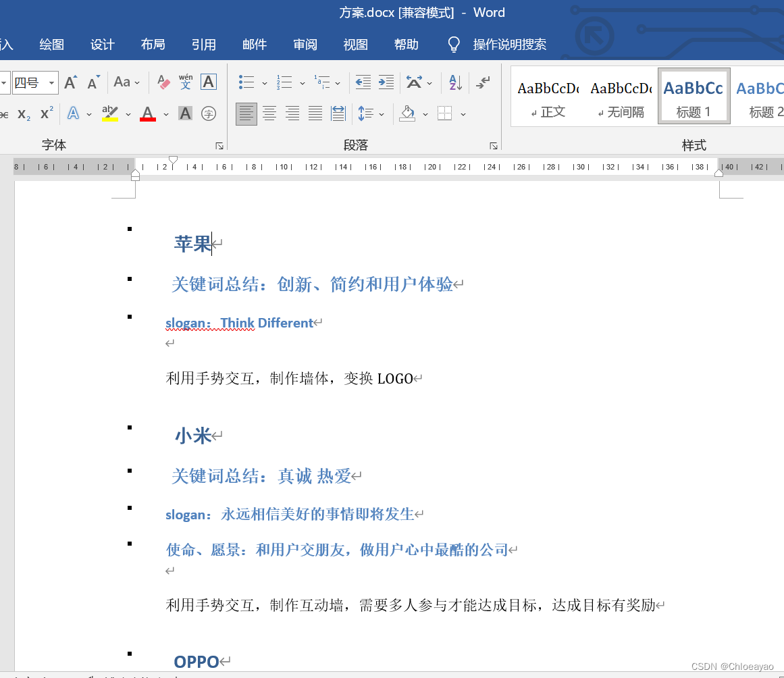The width and height of the screenshot is (784, 678).
Task: Open the 引用 ribbon tab
Action: coord(203,45)
